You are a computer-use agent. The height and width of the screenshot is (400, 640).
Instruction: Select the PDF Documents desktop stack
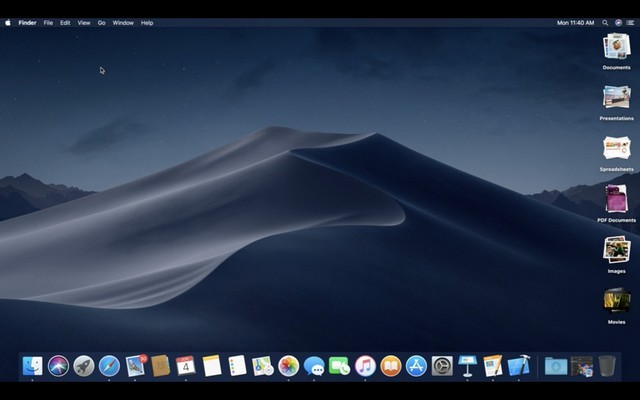pos(616,199)
